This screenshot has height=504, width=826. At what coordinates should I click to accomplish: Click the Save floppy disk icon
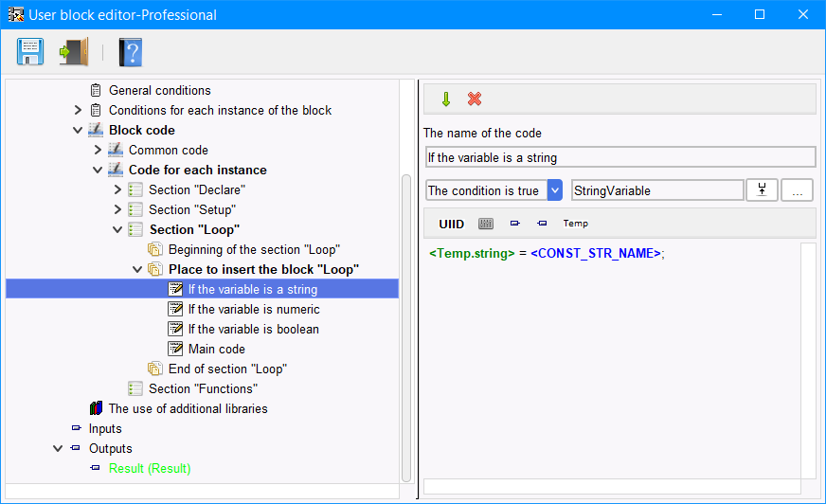[30, 51]
